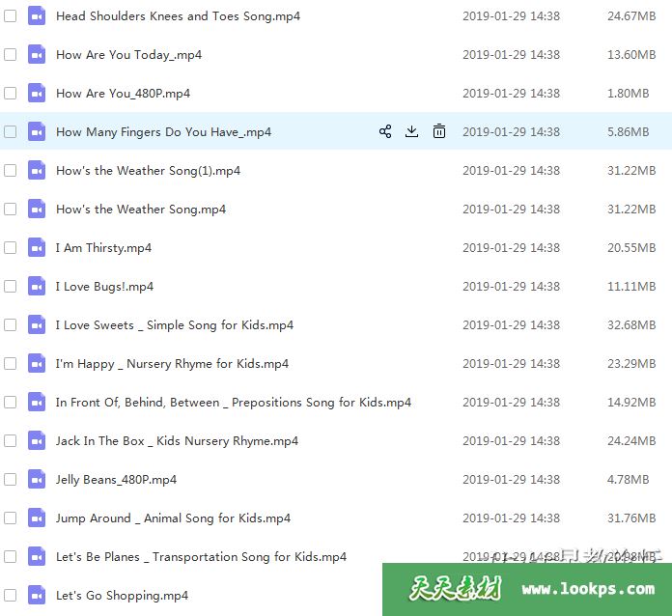Image resolution: width=672 pixels, height=616 pixels.
Task: Mark the checkbox for Jump Around Animal Song
Action: click(10, 518)
